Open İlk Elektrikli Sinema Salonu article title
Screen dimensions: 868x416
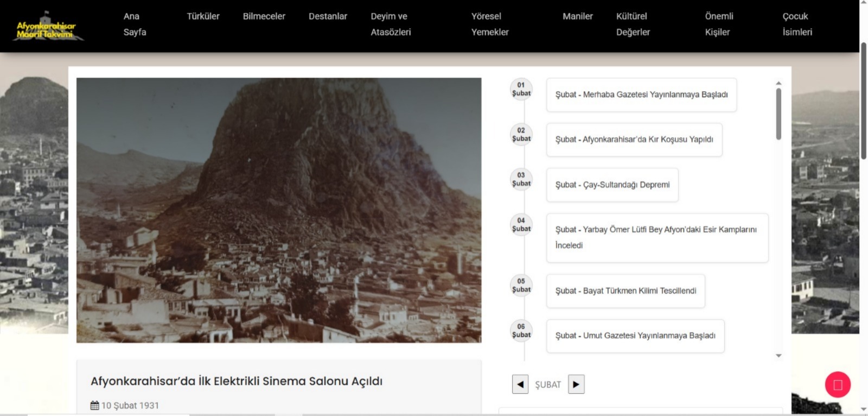click(236, 381)
